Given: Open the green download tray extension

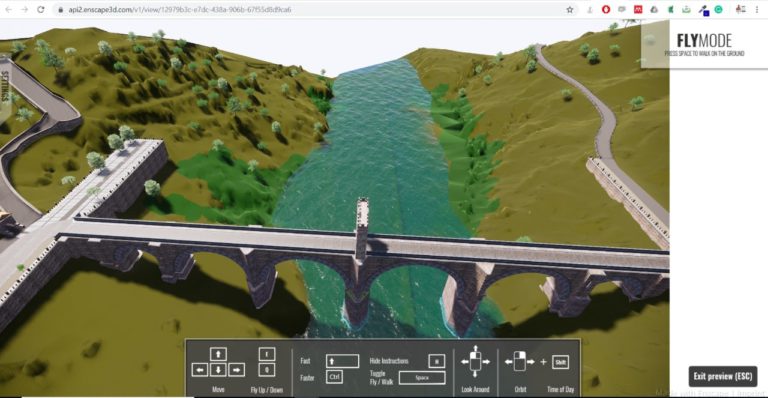Looking at the screenshot, I should 686,9.
